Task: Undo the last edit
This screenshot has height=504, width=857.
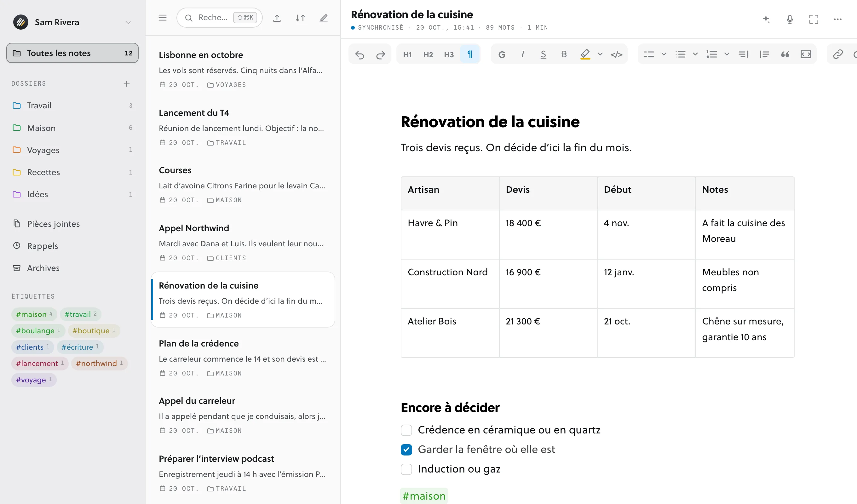Action: pos(359,54)
